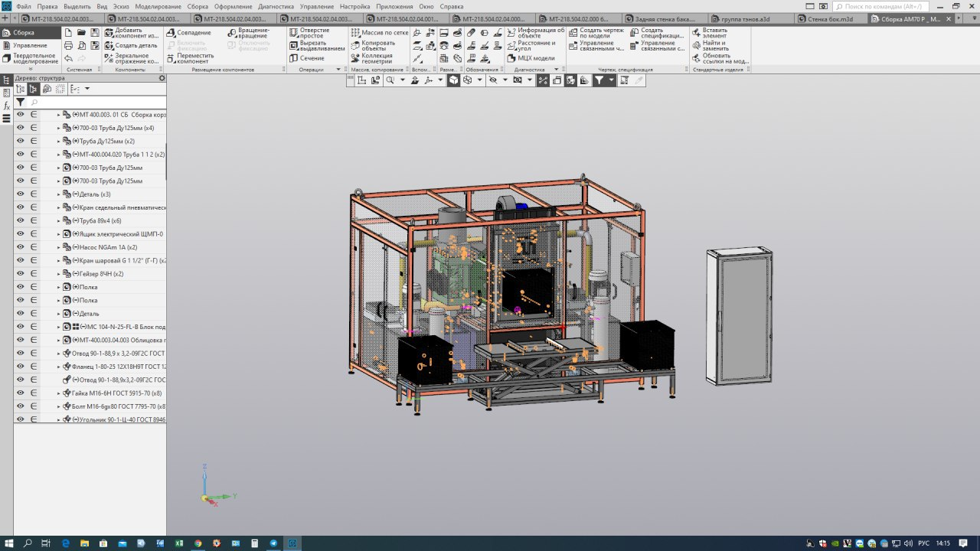Switch to Управление toolbar set
Viewport: 980px width, 551px height.
click(29, 45)
